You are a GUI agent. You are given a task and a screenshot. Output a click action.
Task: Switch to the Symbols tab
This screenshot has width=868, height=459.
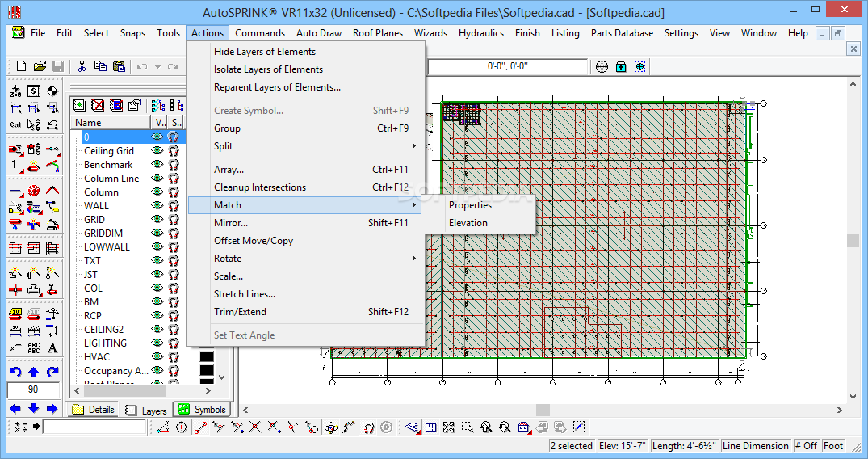pos(203,410)
